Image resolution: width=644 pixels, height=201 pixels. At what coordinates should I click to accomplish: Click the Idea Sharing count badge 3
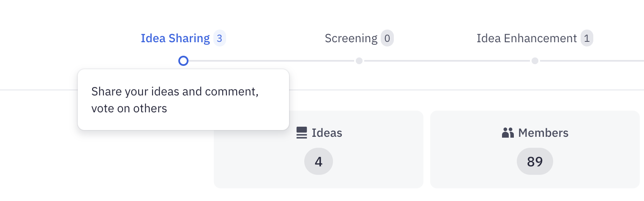pos(219,38)
